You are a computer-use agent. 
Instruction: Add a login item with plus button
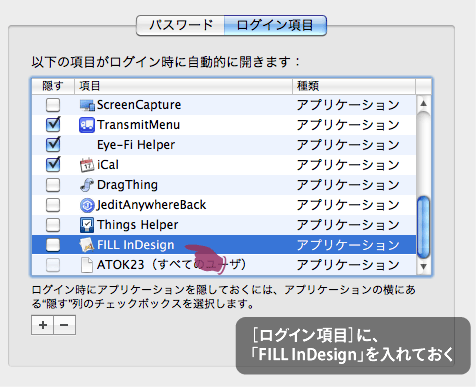point(42,325)
